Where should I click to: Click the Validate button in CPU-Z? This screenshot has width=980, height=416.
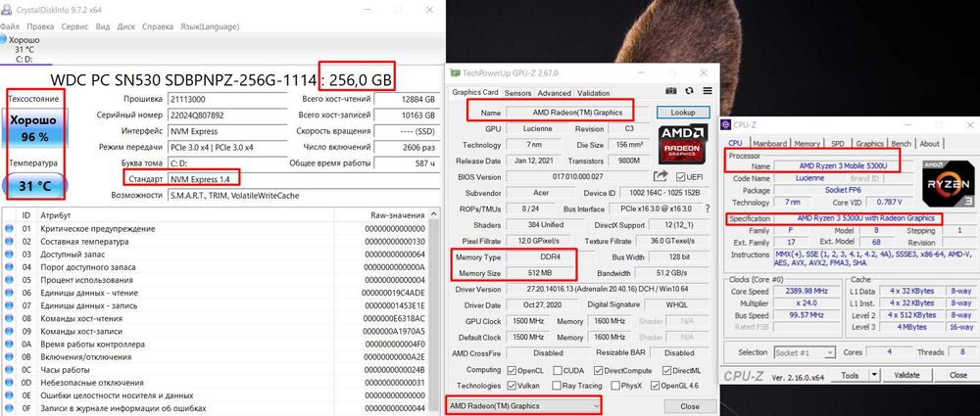(x=906, y=376)
